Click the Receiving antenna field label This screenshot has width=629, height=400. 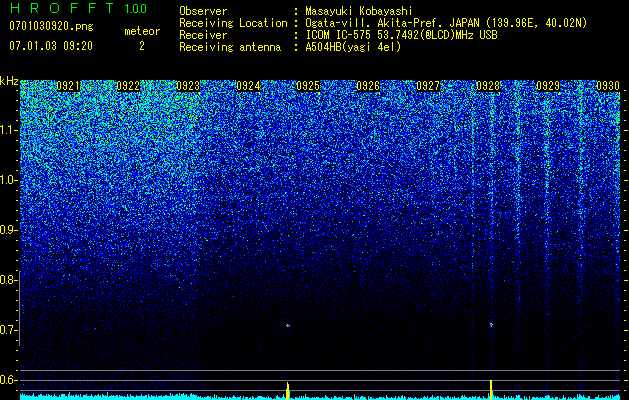(x=230, y=47)
